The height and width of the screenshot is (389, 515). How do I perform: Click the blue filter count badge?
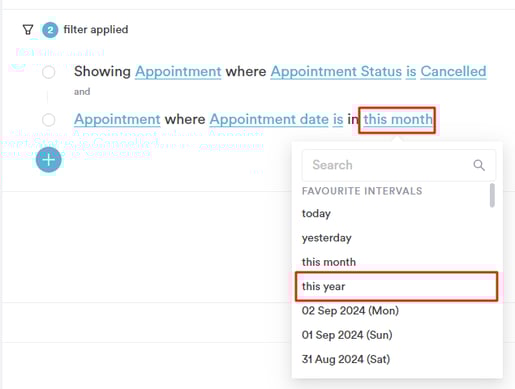pyautogui.click(x=50, y=30)
